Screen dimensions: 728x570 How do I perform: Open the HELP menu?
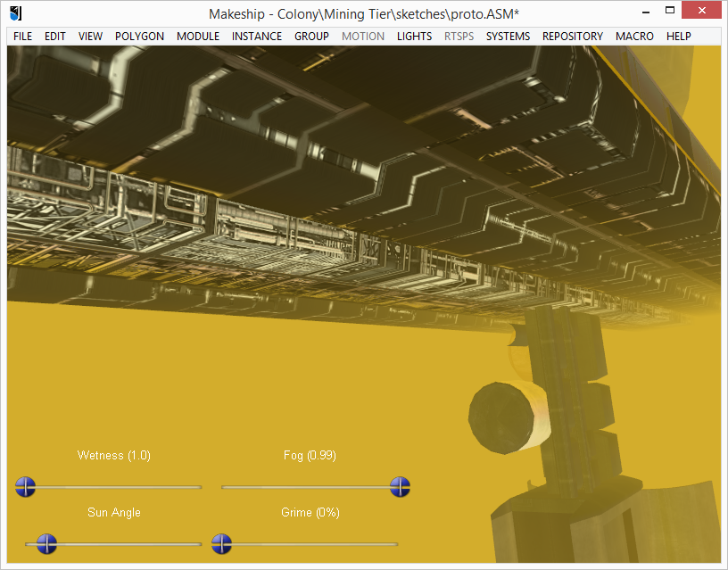coord(678,37)
